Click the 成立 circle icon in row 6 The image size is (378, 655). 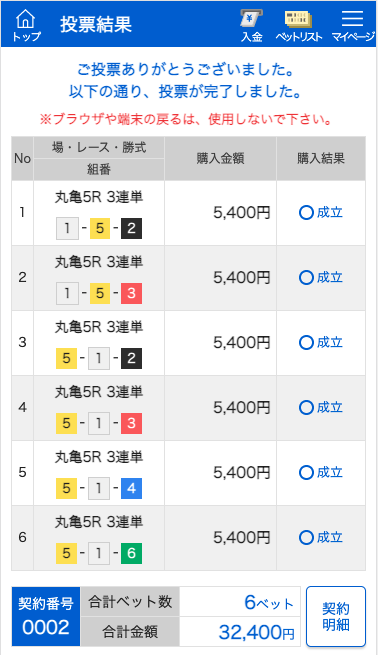(x=306, y=537)
